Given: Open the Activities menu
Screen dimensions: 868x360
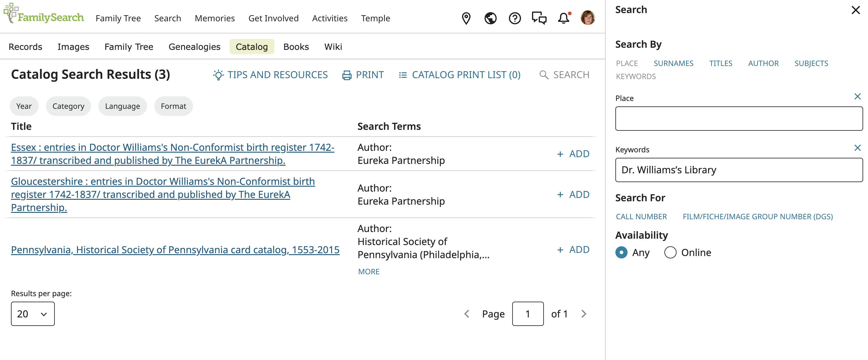Looking at the screenshot, I should pyautogui.click(x=330, y=18).
